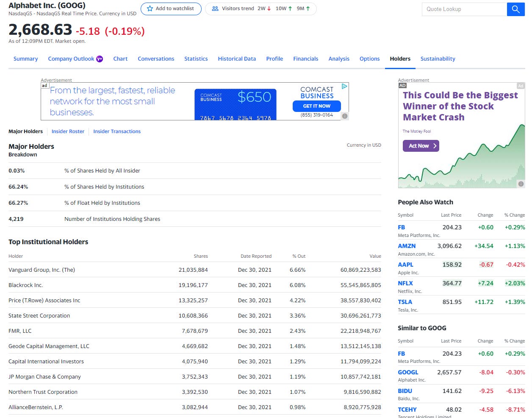Select Price (T.Rowe) Associates Inc row

coord(195,300)
